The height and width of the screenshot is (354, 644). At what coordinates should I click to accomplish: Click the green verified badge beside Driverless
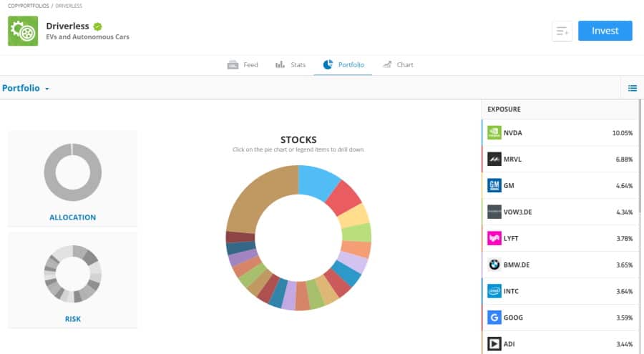click(x=97, y=26)
